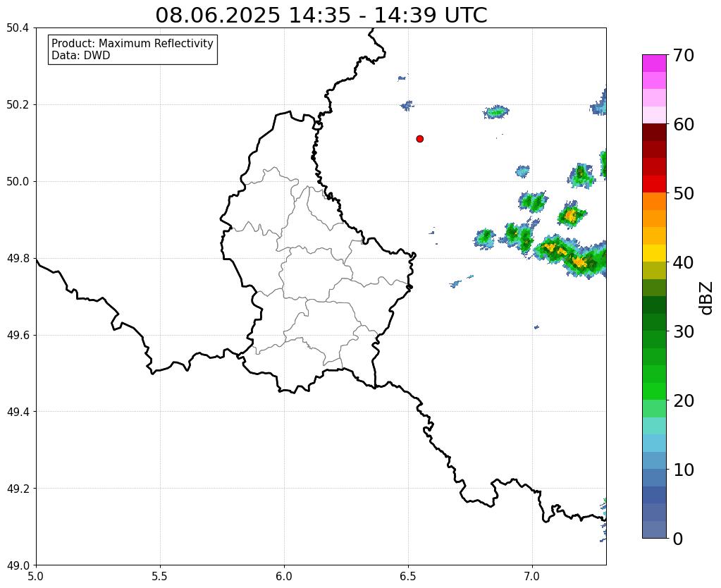This screenshot has height=588, width=721.
Task: Click the bright red 50 dBZ colorbar segment
Action: coord(654,184)
